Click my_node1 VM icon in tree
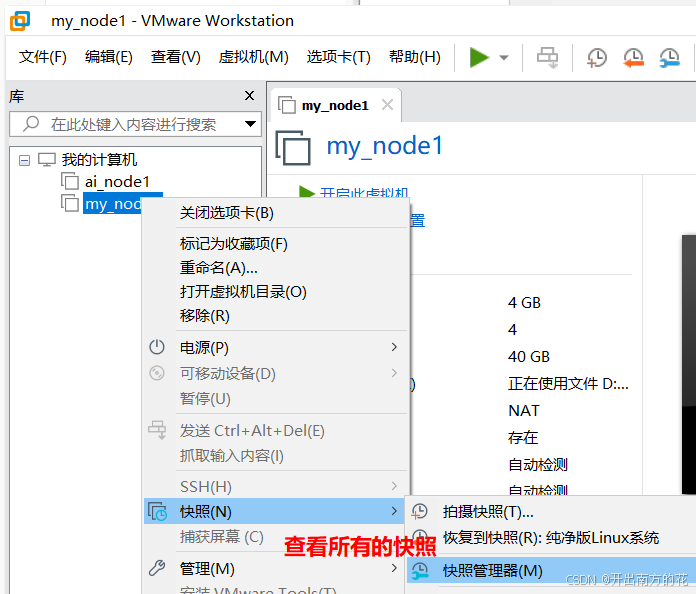This screenshot has width=696, height=594. [70, 203]
